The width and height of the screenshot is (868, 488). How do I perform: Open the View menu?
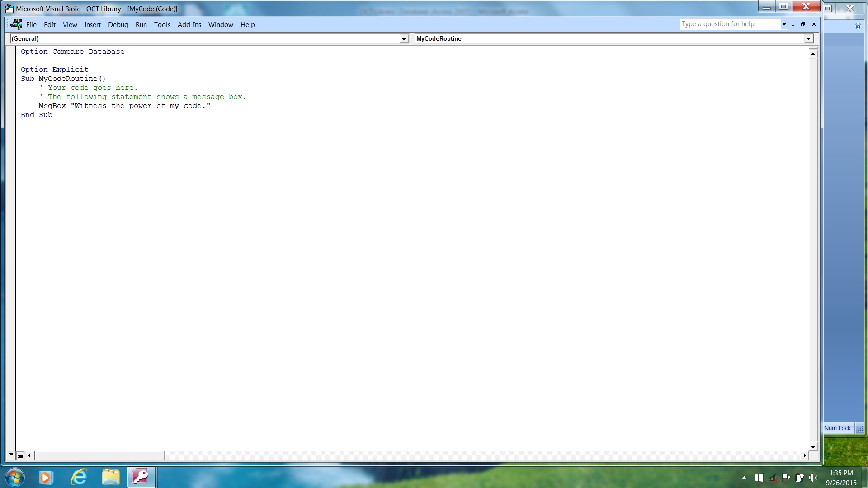[70, 24]
